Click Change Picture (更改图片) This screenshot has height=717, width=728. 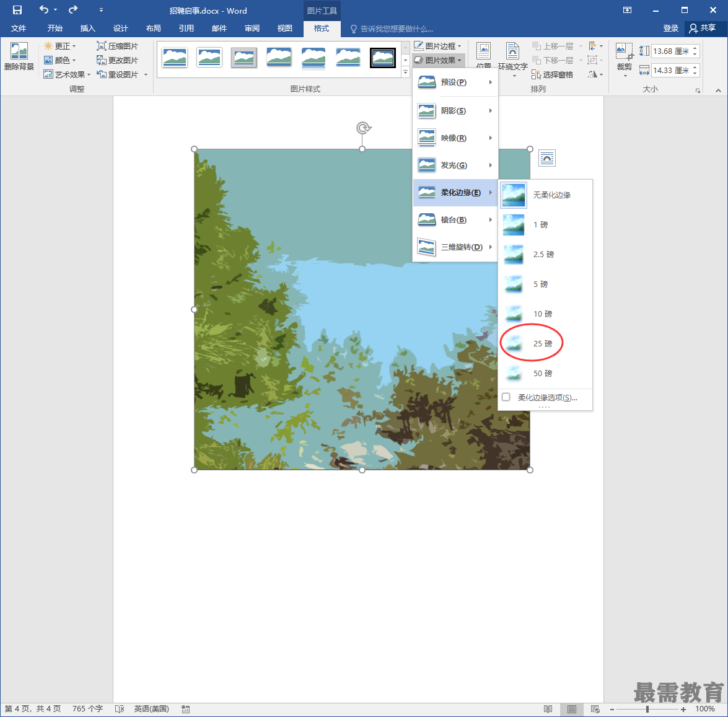118,60
